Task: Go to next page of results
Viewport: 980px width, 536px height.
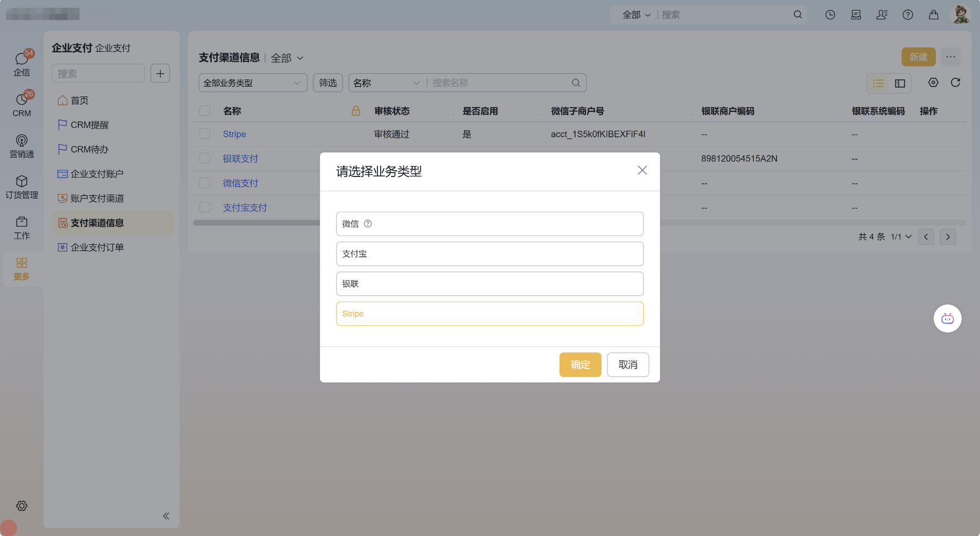Action: click(948, 237)
